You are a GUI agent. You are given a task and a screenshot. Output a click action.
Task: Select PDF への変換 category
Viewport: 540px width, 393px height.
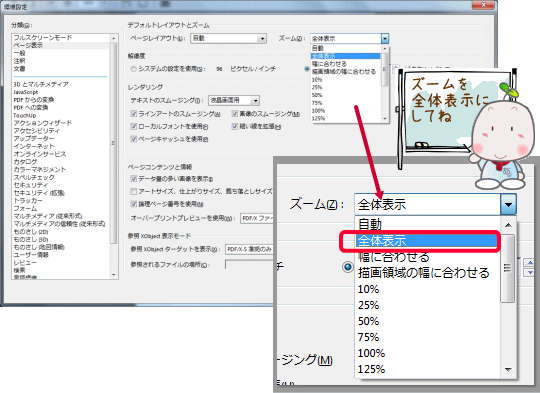(31, 107)
